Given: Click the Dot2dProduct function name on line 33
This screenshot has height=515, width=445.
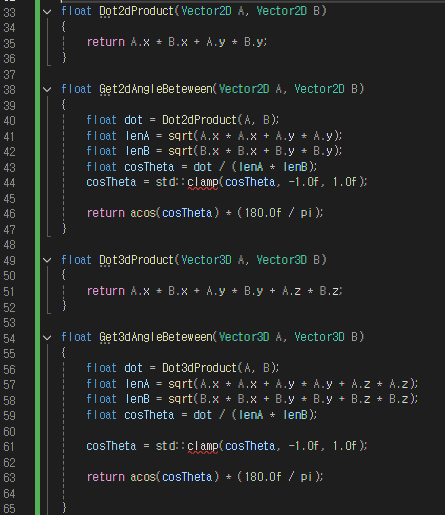Looking at the screenshot, I should (137, 11).
